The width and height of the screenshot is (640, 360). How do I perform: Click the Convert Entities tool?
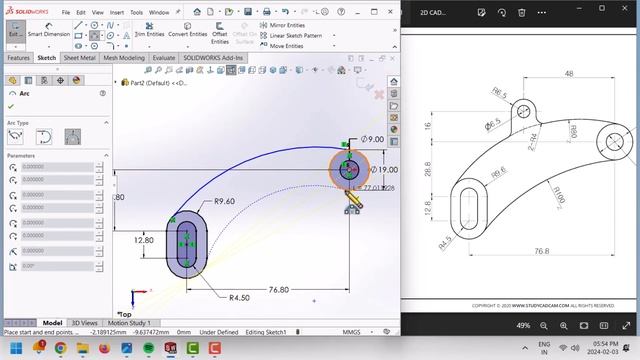(188, 30)
